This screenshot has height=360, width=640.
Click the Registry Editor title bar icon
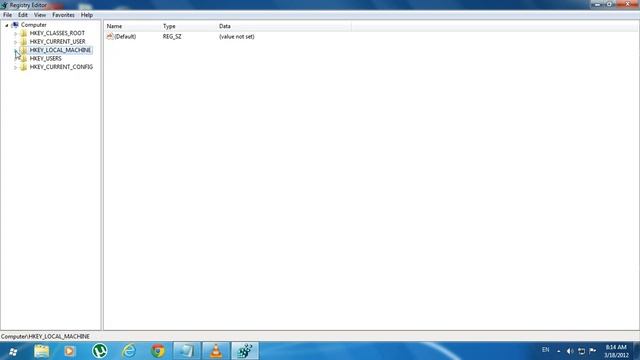coord(4,5)
